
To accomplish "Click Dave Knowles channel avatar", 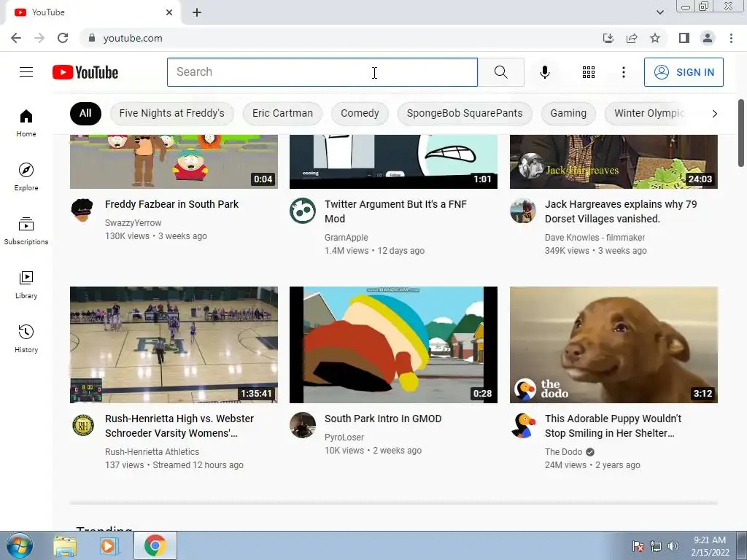I will coord(522,211).
